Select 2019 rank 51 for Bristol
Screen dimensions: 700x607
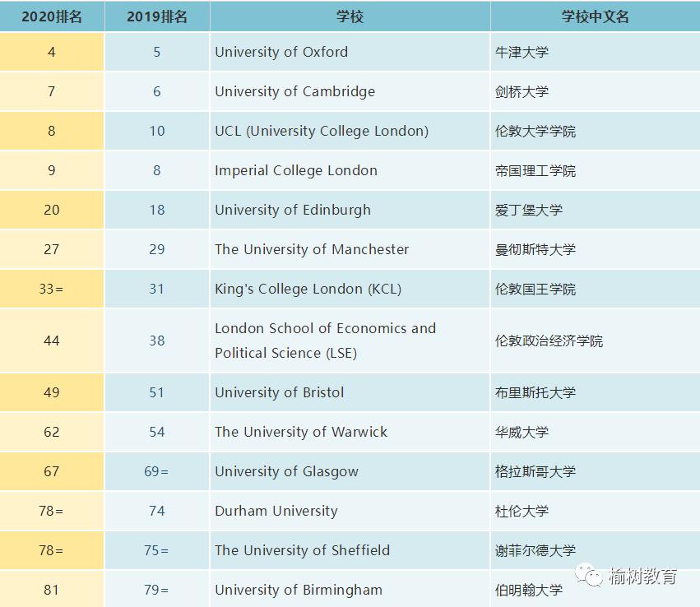point(157,392)
